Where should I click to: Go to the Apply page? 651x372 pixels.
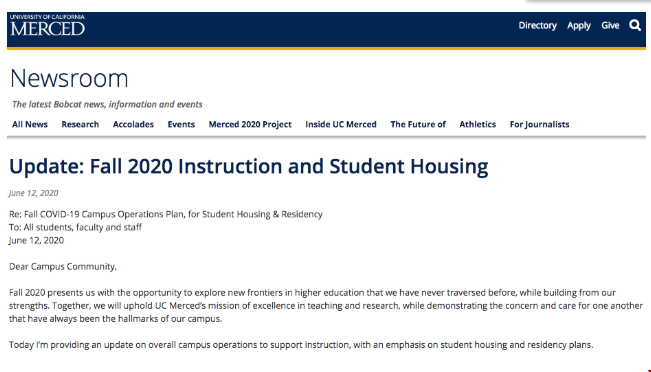(579, 26)
